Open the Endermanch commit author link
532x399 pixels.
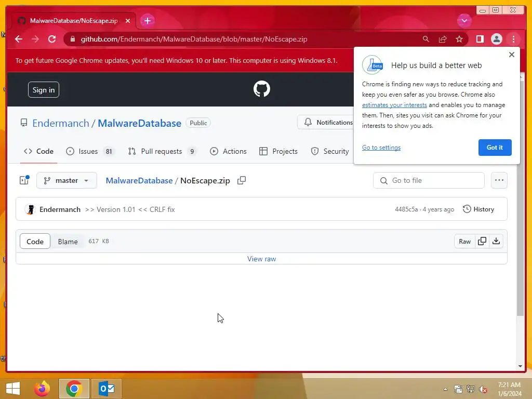pyautogui.click(x=60, y=209)
